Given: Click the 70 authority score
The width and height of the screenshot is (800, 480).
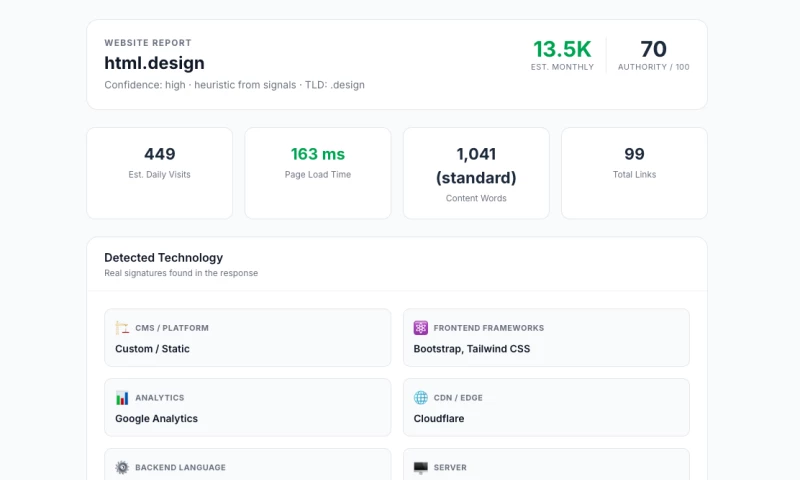Looking at the screenshot, I should pos(654,49).
